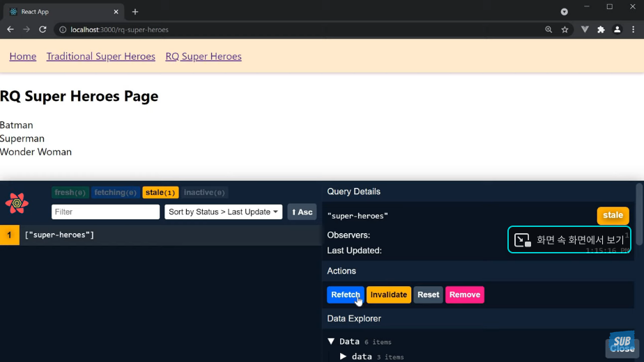Reload the page with refresh icon

pyautogui.click(x=43, y=29)
